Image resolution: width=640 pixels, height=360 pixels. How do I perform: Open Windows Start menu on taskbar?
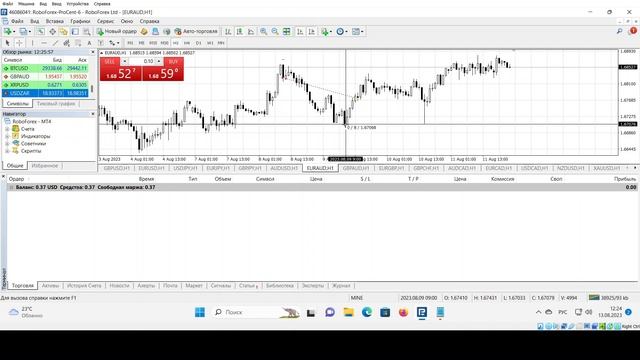point(200,312)
